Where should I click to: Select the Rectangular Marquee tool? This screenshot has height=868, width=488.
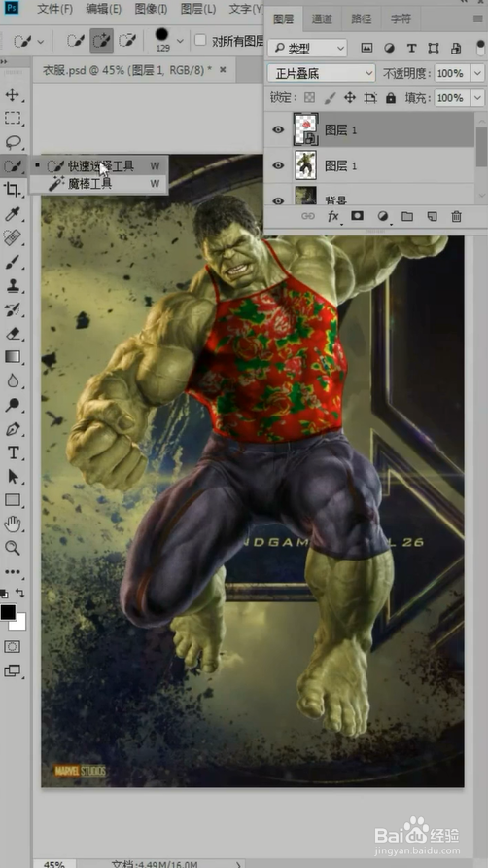tap(13, 118)
